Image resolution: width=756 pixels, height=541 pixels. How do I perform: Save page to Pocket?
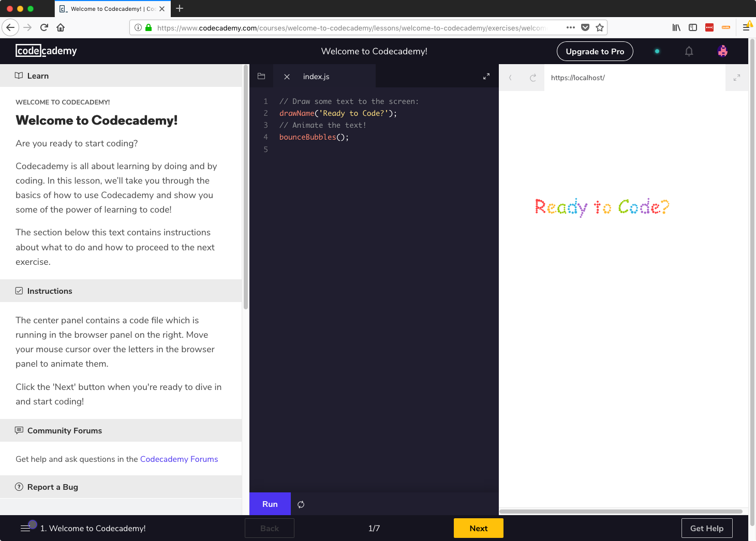point(585,27)
